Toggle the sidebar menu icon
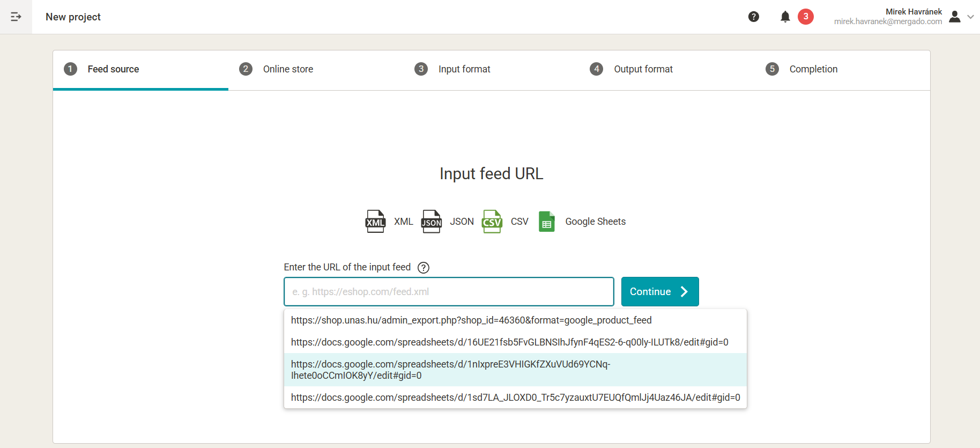 [16, 17]
